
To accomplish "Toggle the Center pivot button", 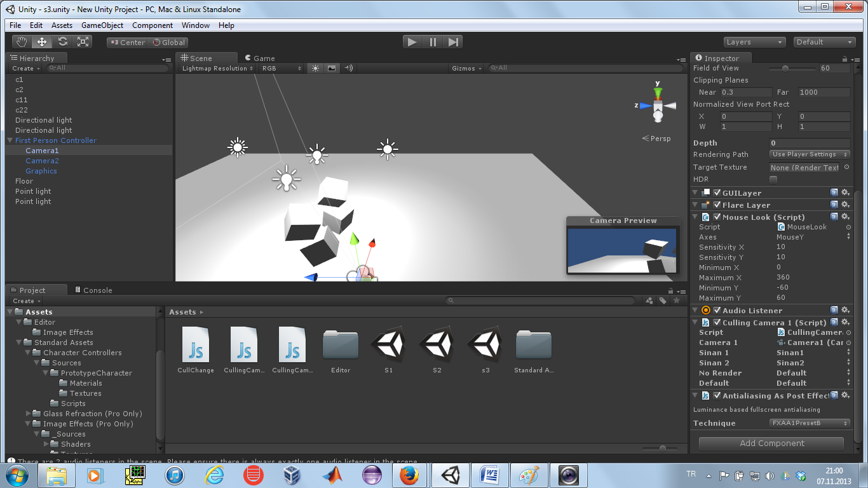I will click(127, 42).
